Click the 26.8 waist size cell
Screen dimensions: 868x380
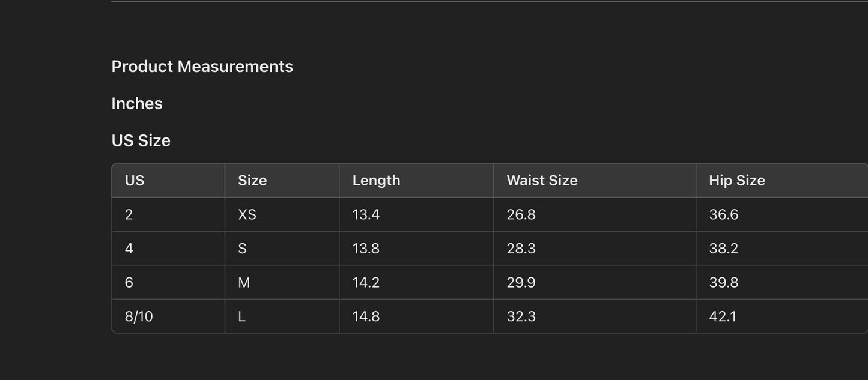tap(521, 215)
